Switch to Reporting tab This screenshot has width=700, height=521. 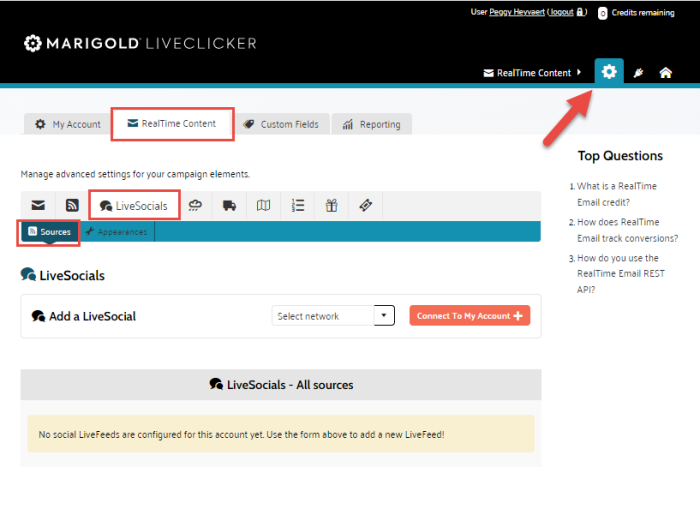coord(371,124)
